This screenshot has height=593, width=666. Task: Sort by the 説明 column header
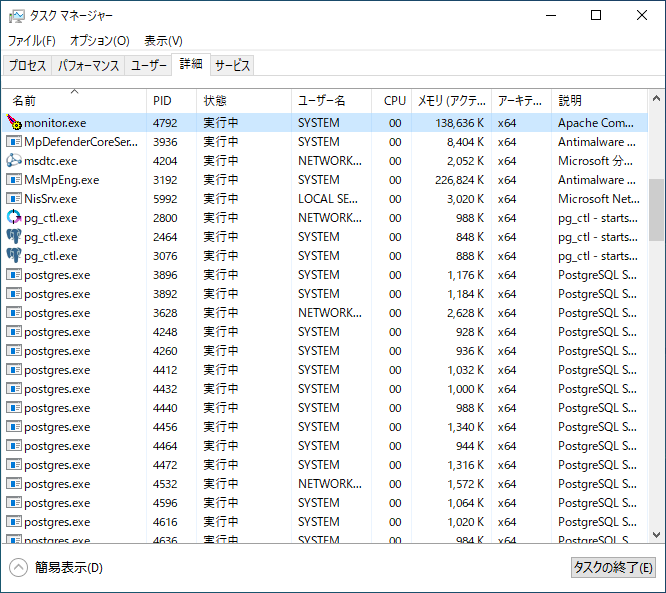coord(599,101)
